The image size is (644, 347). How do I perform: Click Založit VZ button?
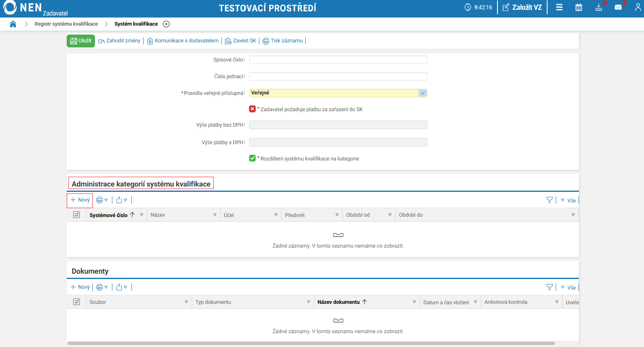click(x=522, y=7)
